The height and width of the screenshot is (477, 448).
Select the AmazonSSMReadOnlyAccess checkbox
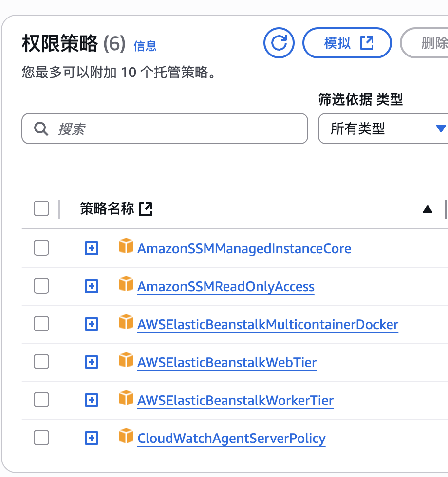(x=41, y=286)
